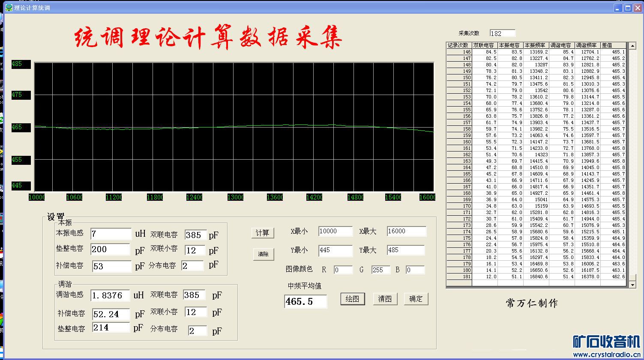Click the 补偿电容 field in the 调谐 section
Screen dimensions: 644x360
click(x=111, y=314)
